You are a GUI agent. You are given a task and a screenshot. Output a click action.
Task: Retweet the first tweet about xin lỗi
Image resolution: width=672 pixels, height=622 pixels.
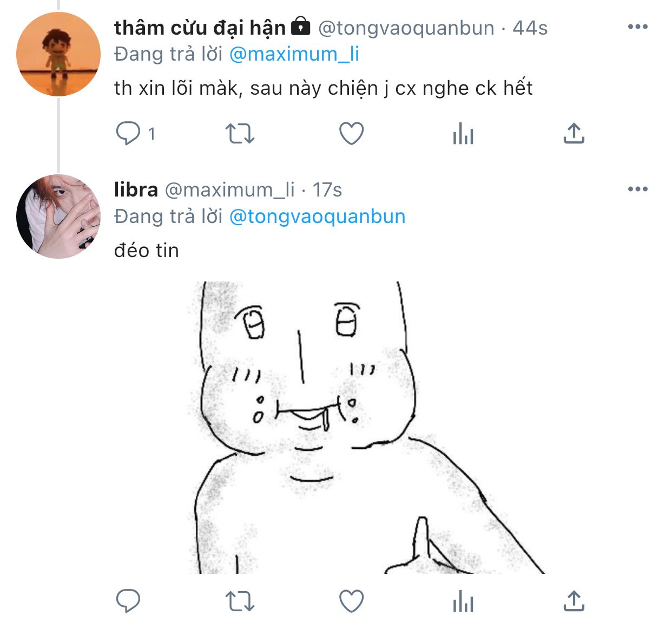coord(240,133)
